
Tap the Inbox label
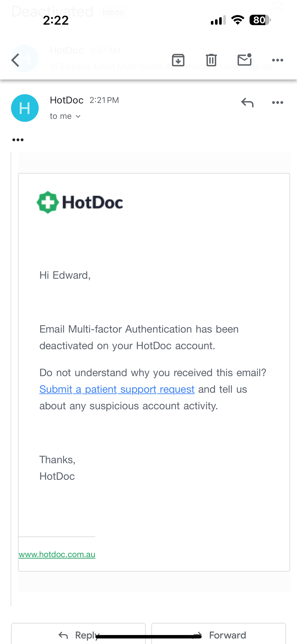(x=113, y=12)
